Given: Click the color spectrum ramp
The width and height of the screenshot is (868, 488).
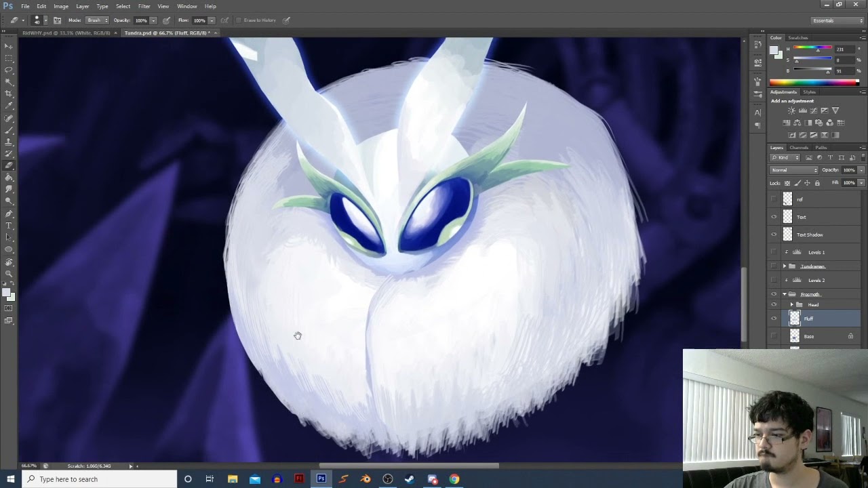Looking at the screenshot, I should [x=814, y=83].
